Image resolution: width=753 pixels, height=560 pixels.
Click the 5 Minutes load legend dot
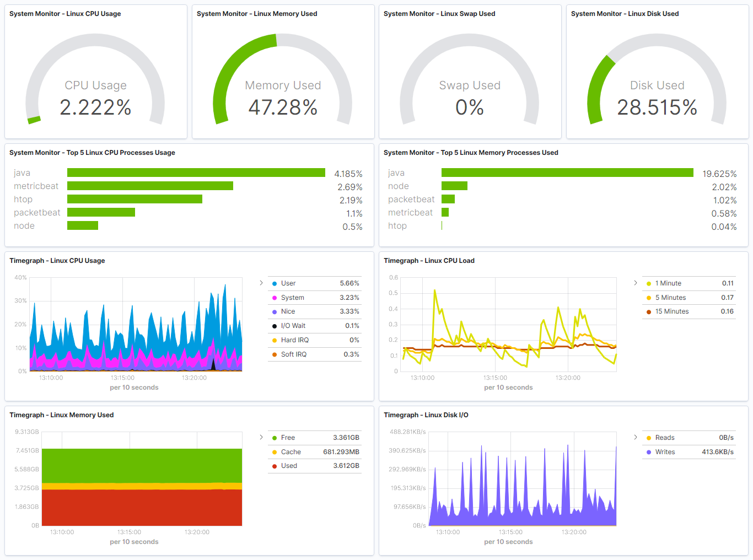(x=649, y=298)
